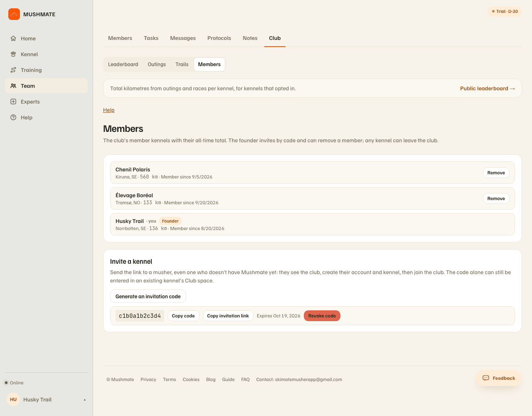The image size is (532, 416).
Task: Click the Experts plus icon
Action: click(13, 102)
